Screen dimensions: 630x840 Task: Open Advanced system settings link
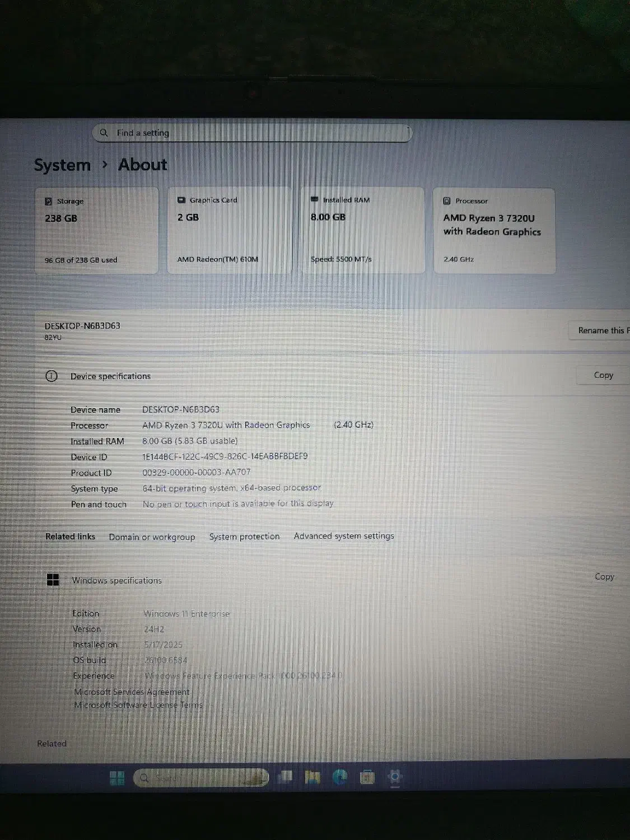pos(344,536)
